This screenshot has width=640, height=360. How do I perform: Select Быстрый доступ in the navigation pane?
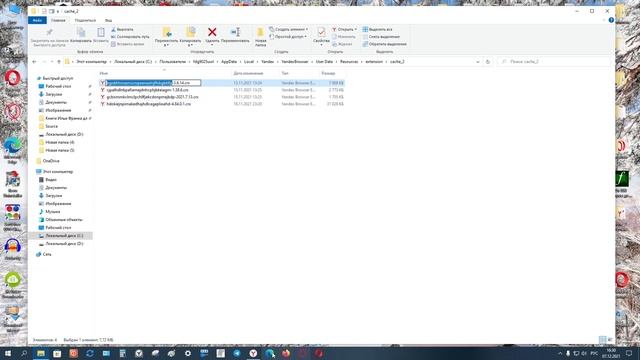[x=58, y=78]
